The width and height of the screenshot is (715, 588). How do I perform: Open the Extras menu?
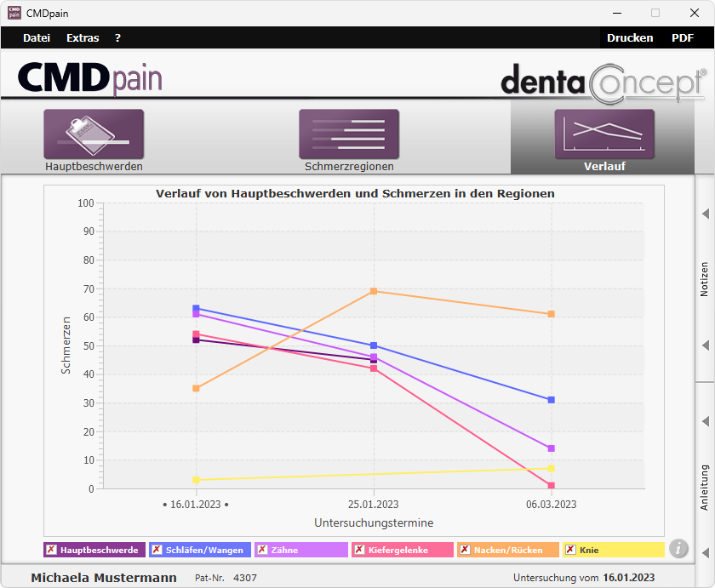pyautogui.click(x=83, y=37)
